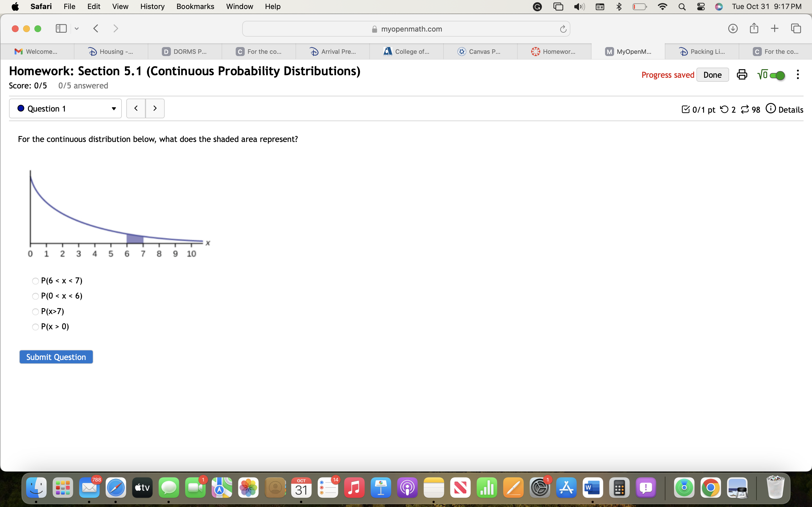Screen dimensions: 812x507
Task: Open Calculator from the Dock
Action: pos(619,488)
